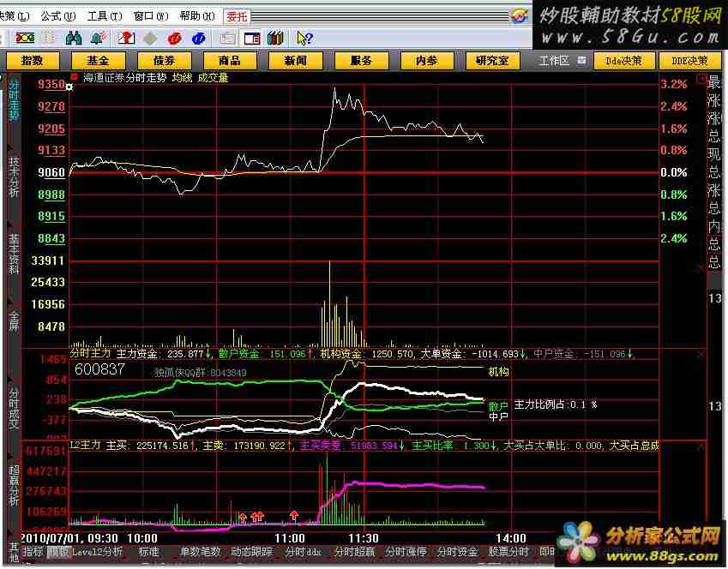728x569 pixels.
Task: Switch to the 单数笔数 bottom tab
Action: pos(200,551)
